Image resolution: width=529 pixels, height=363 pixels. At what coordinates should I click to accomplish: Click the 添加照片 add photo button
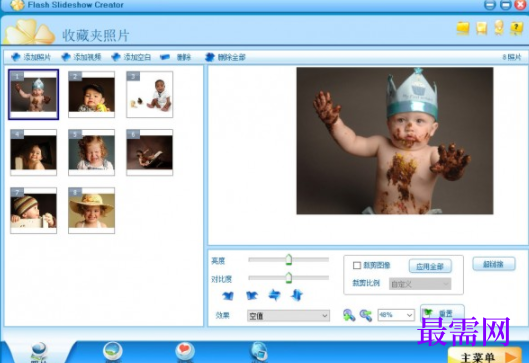pyautogui.click(x=31, y=57)
